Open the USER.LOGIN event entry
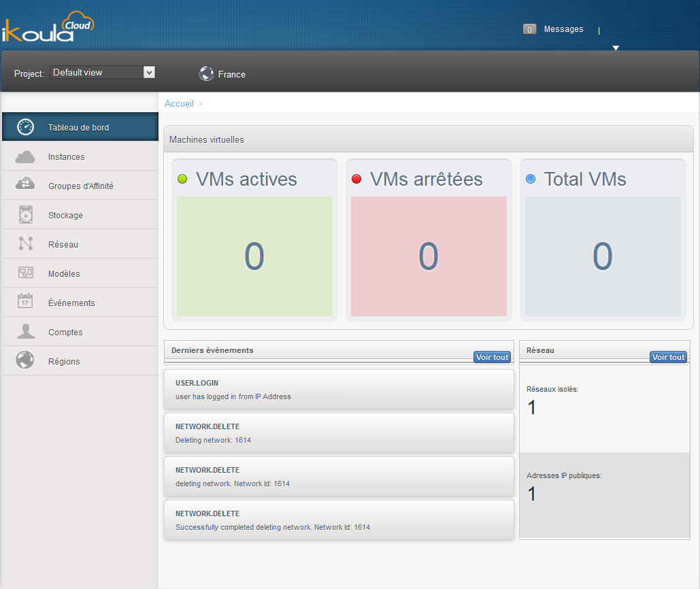700x589 pixels. pos(338,389)
